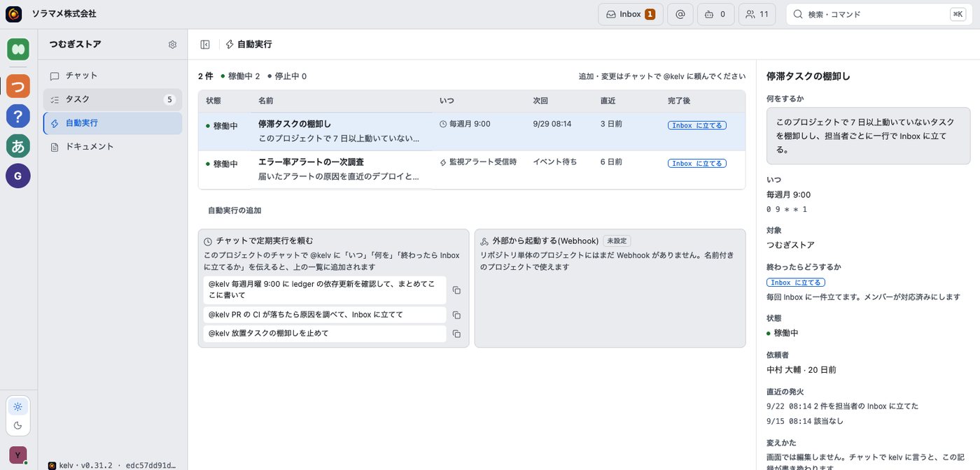The image size is (980, 470).
Task: Click 監視アラート受信時 trigger cell
Action: click(478, 162)
